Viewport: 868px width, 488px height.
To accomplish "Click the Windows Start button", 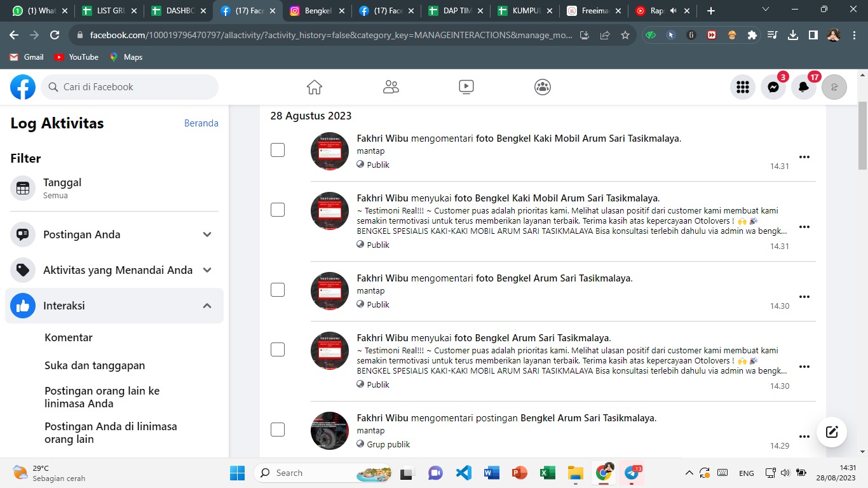I will 237,473.
